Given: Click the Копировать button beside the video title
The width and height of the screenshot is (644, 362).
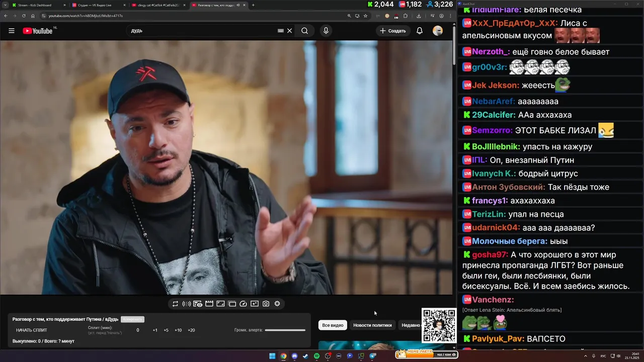Looking at the screenshot, I should (133, 319).
